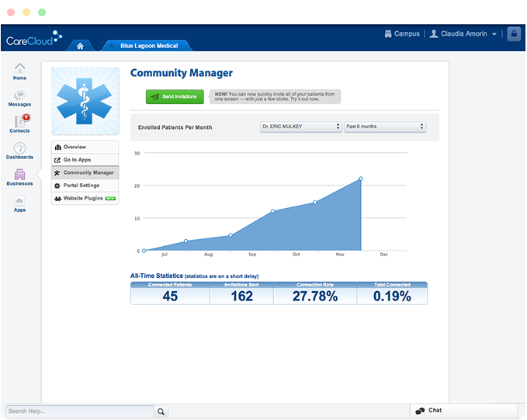This screenshot has width=527, height=420.
Task: Open Messages in sidebar
Action: pos(19,98)
